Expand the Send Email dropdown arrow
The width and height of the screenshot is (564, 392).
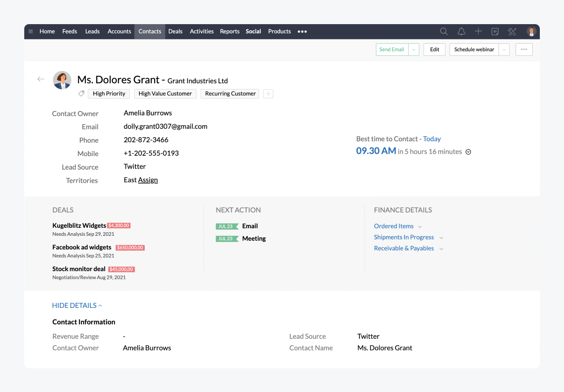(413, 49)
